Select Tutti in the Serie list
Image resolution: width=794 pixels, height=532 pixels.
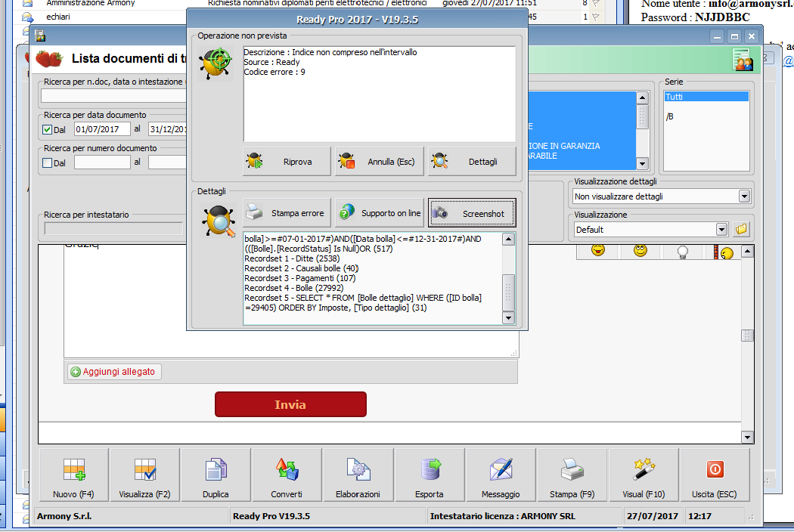tap(706, 97)
